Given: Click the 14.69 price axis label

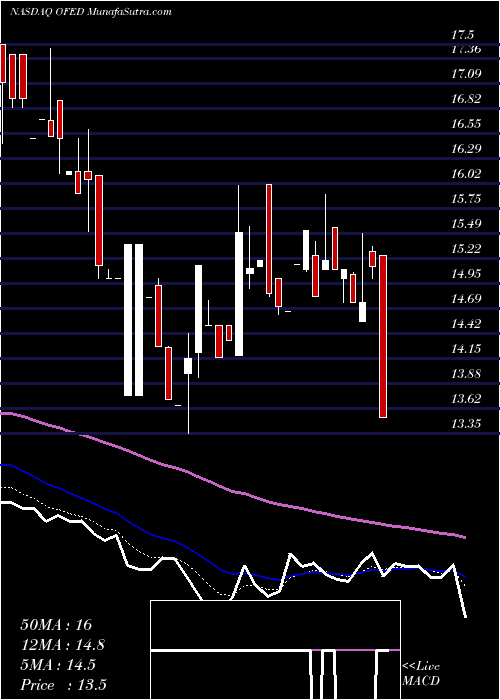Looking at the screenshot, I should click(467, 298).
